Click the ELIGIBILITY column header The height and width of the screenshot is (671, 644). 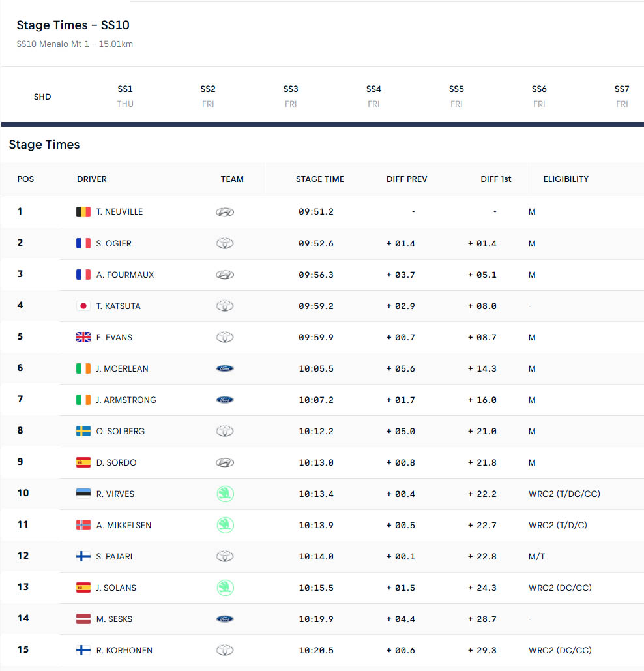(x=566, y=179)
